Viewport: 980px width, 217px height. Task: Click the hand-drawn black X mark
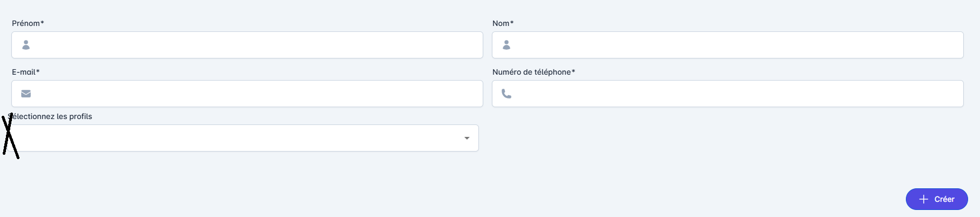(10, 136)
